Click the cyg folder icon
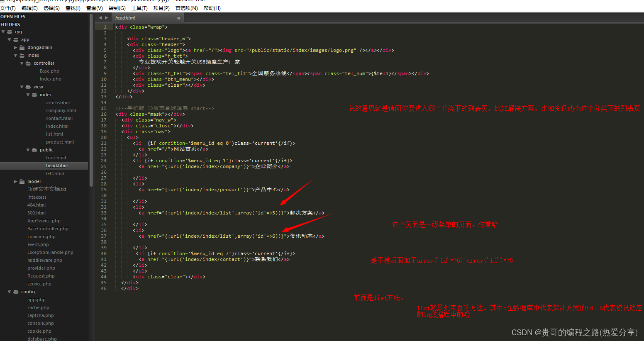The image size is (644, 341). pyautogui.click(x=10, y=32)
